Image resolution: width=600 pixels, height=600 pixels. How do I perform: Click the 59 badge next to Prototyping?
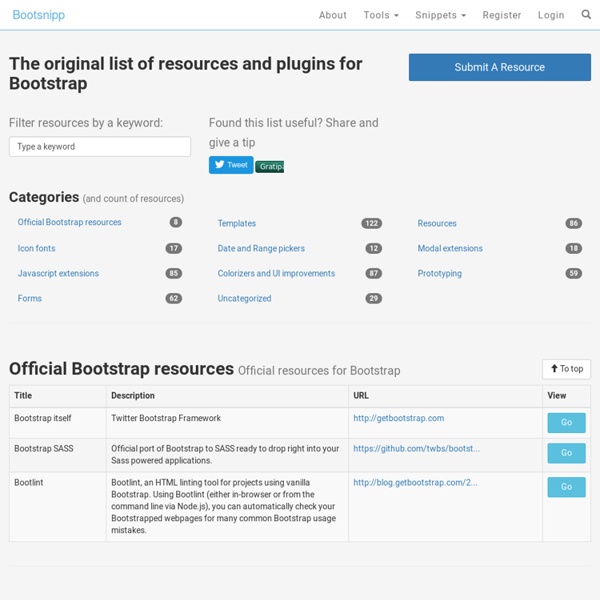(574, 273)
